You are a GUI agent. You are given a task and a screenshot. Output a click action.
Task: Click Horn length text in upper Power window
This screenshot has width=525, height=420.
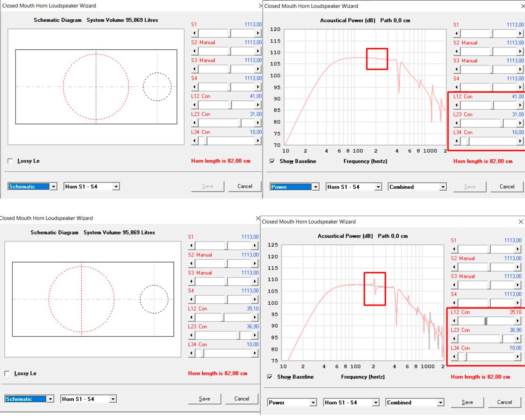[x=483, y=161]
